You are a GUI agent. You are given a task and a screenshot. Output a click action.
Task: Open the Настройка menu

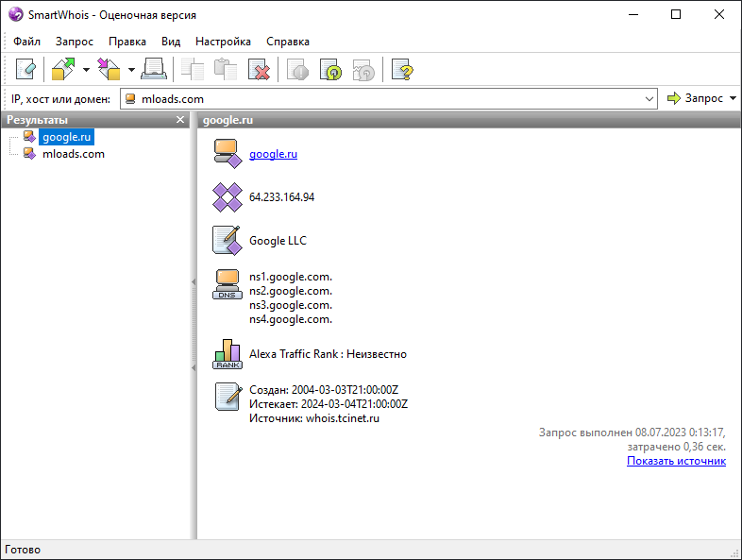click(x=223, y=42)
